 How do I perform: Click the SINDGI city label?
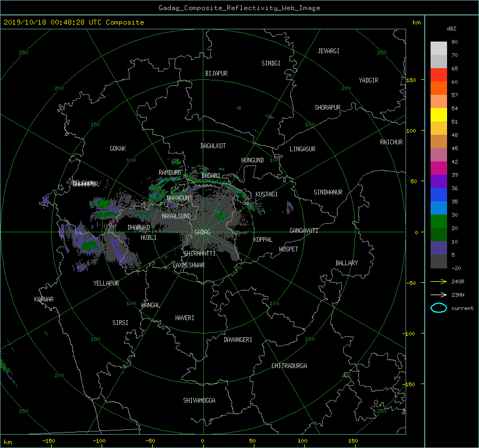[271, 63]
